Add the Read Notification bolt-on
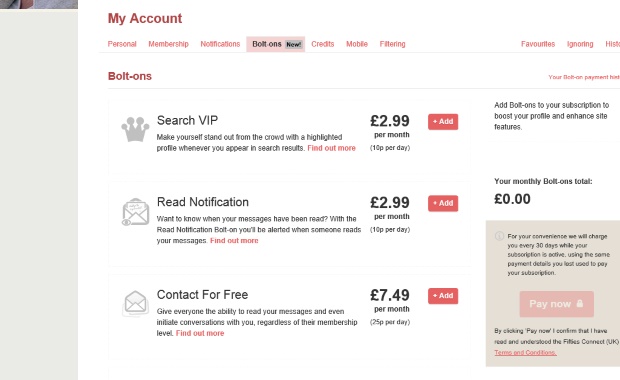620x380 pixels. 443,203
